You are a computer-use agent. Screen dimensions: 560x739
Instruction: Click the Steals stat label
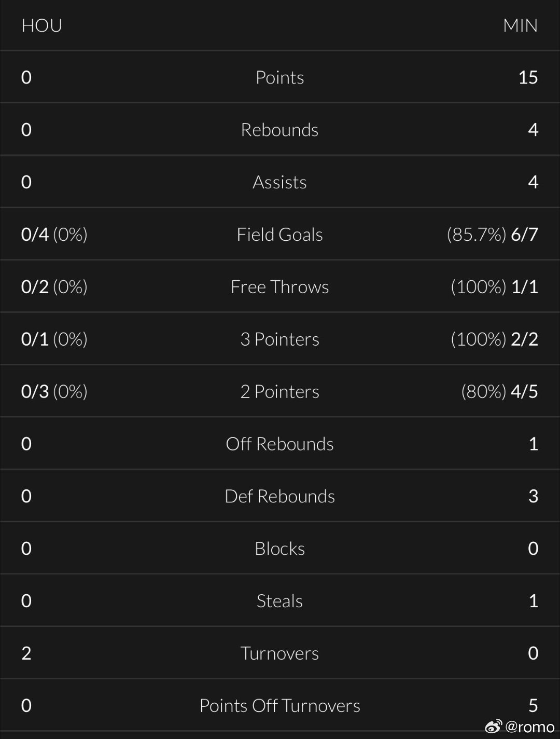279,601
